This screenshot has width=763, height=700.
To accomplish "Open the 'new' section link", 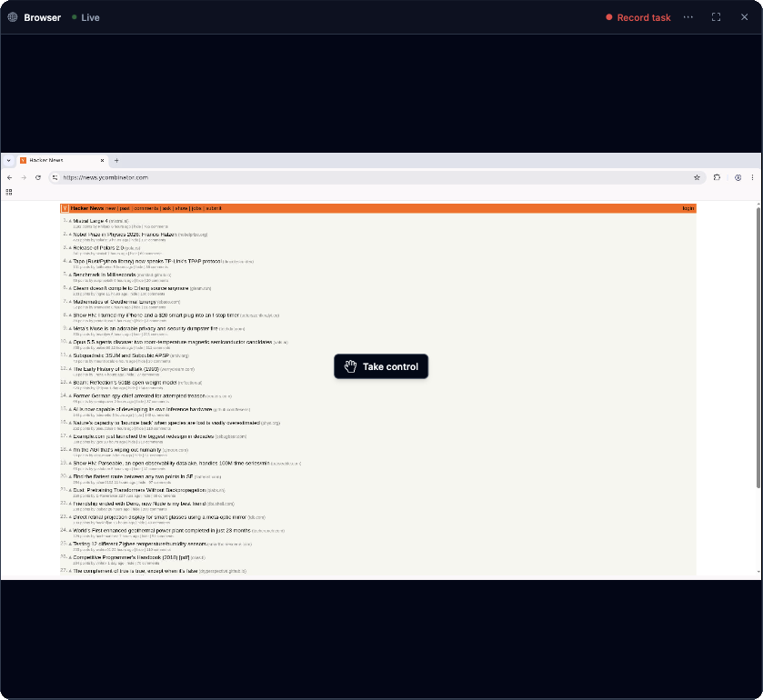I will click(x=110, y=208).
